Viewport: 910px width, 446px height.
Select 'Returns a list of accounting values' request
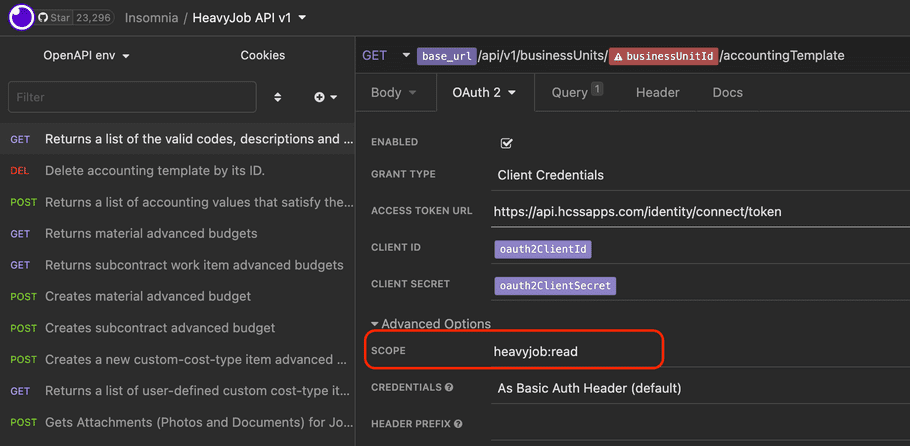click(x=178, y=202)
